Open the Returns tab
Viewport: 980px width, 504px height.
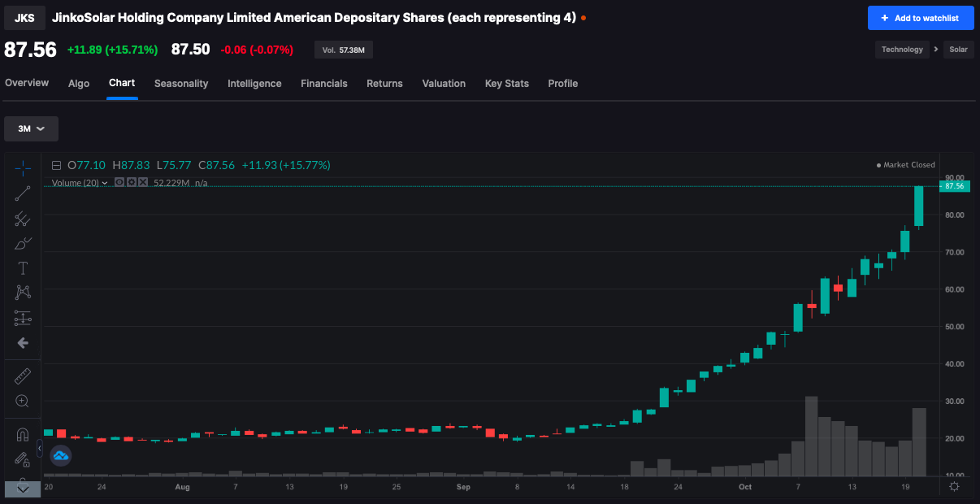[x=384, y=83]
